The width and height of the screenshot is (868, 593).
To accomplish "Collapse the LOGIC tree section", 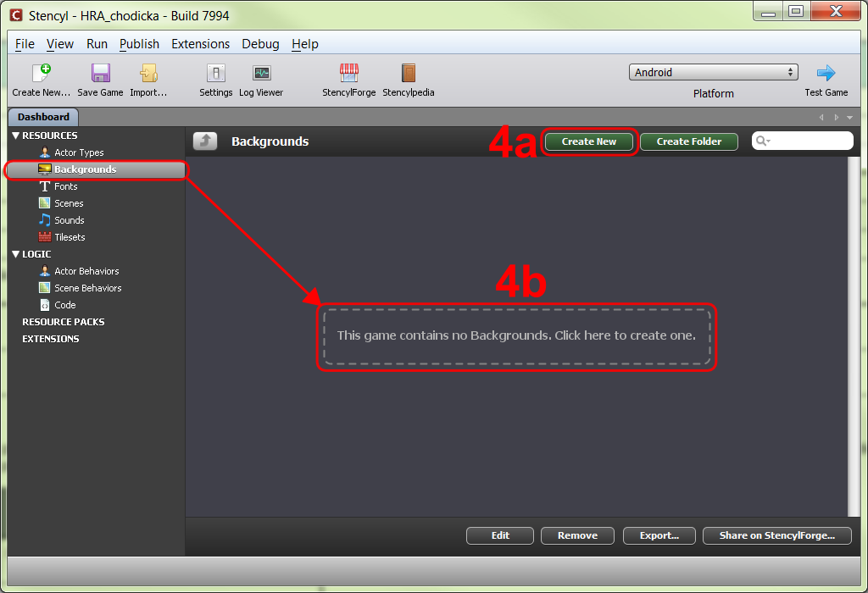I will tap(15, 254).
